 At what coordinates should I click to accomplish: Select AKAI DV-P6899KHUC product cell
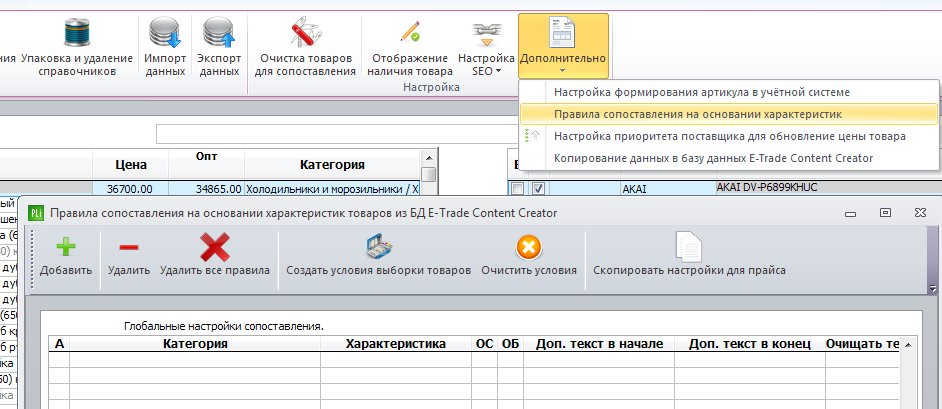[x=829, y=189]
